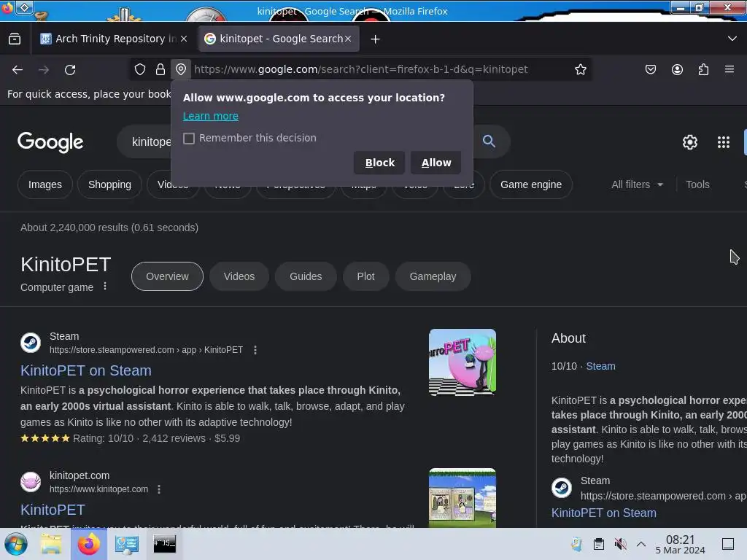Open the system settings taskbar icon
Viewport: 747px width, 560px height.
pyautogui.click(x=127, y=544)
